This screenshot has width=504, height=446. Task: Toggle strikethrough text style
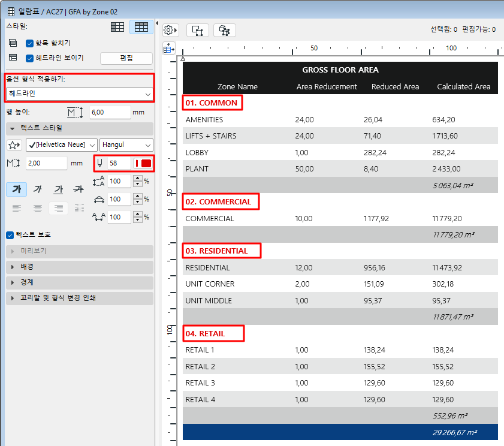click(78, 189)
